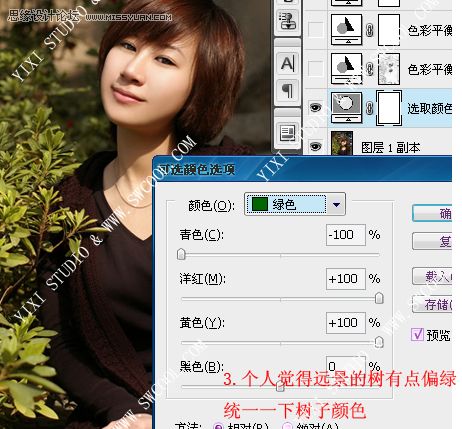Select the 选取颜色 adjustment layer icon
This screenshot has width=462, height=429.
click(346, 107)
